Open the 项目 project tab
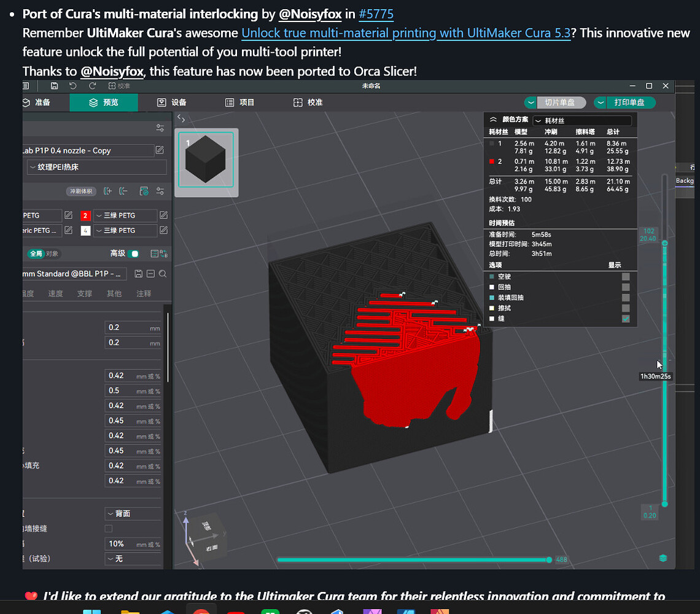The image size is (700, 614). point(239,103)
